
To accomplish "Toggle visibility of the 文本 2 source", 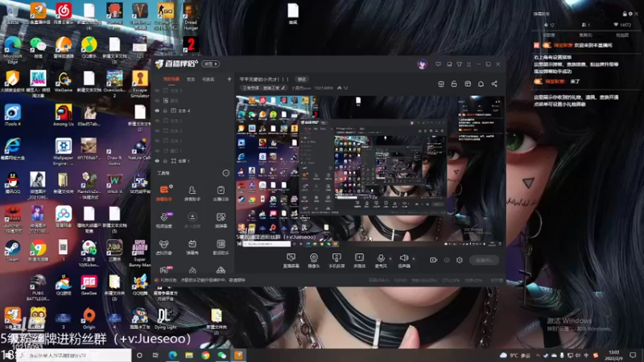I will point(157,130).
